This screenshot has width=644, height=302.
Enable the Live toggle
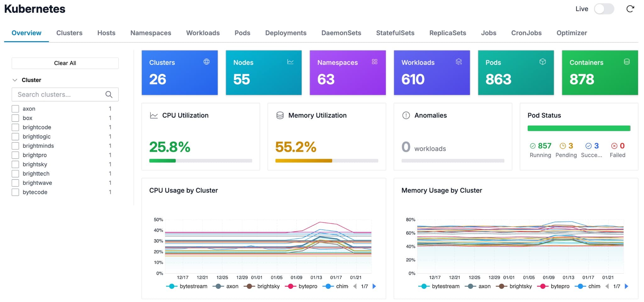pyautogui.click(x=604, y=9)
